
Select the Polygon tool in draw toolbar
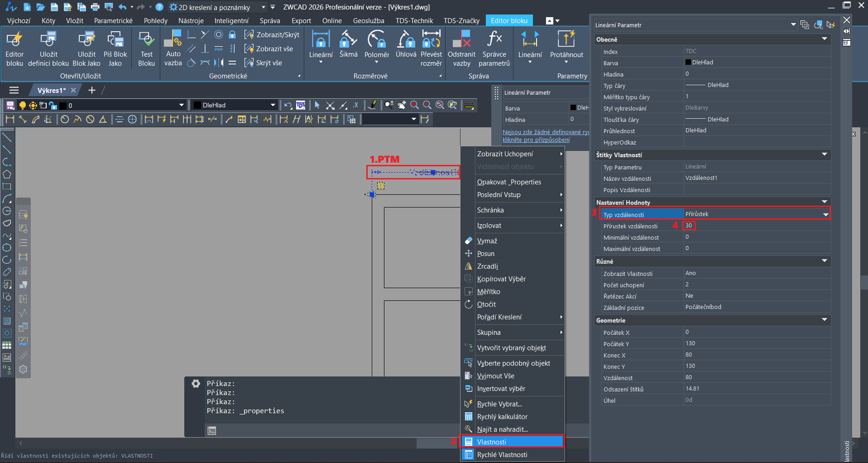tap(7, 174)
